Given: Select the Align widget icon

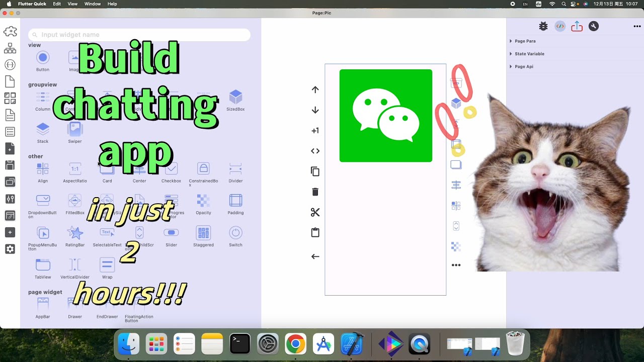Looking at the screenshot, I should coord(43,169).
